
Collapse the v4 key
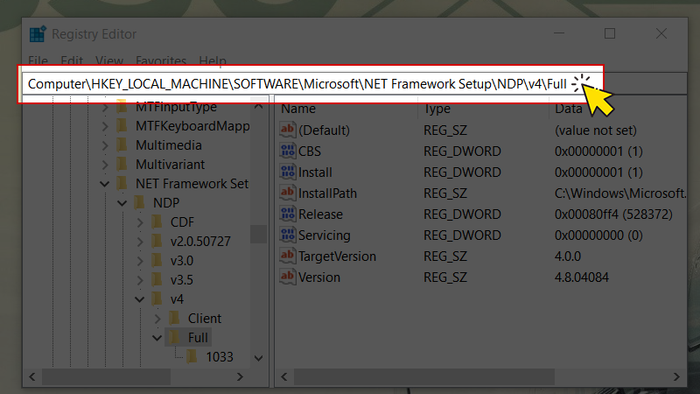coord(140,299)
